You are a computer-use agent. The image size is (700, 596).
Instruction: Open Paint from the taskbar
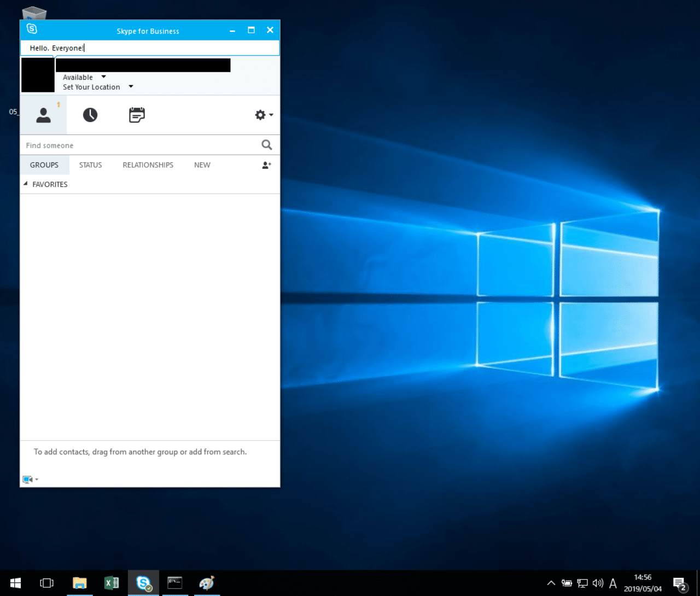(207, 583)
